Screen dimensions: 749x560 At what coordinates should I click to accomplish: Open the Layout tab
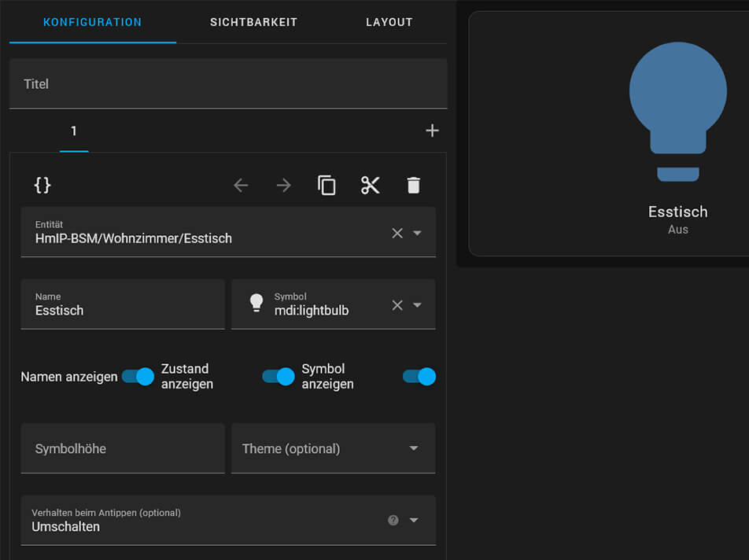pos(389,22)
